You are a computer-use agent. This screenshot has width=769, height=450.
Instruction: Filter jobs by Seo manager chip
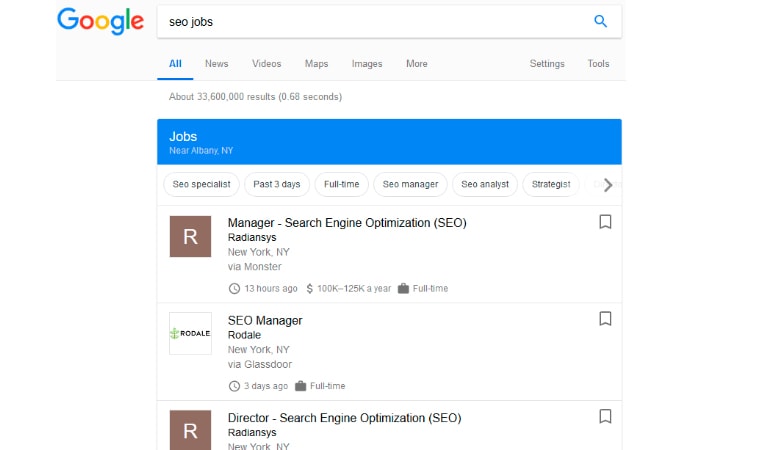410,184
